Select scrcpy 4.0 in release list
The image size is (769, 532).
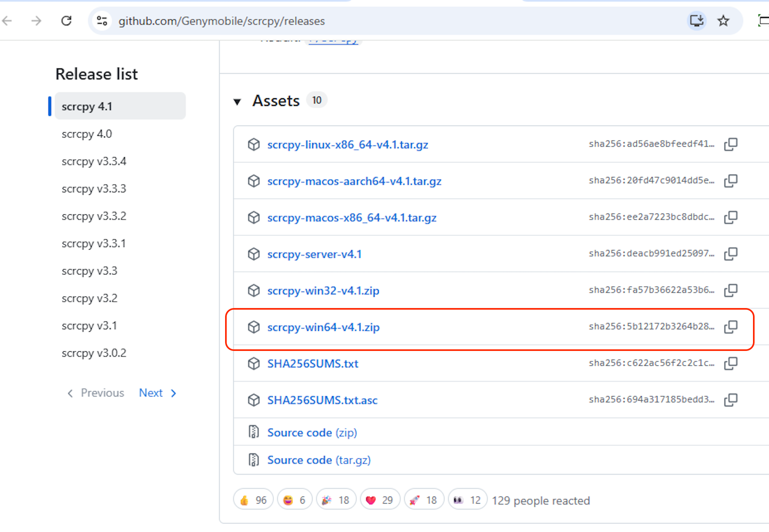click(x=87, y=134)
